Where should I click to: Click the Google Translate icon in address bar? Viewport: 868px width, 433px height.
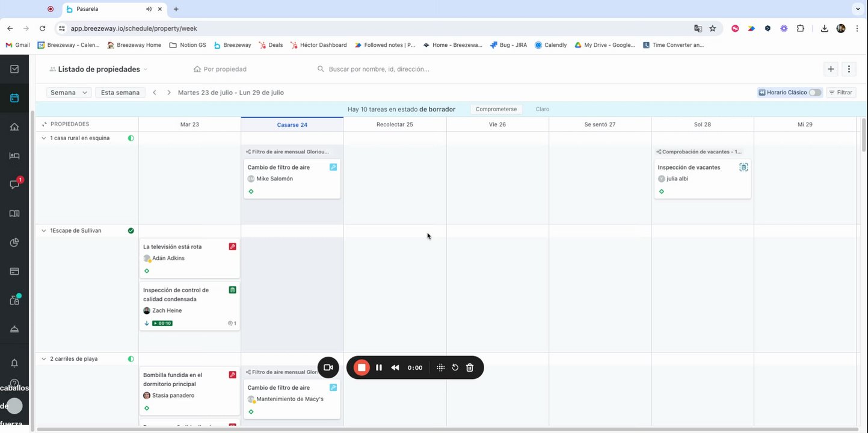[x=698, y=28]
